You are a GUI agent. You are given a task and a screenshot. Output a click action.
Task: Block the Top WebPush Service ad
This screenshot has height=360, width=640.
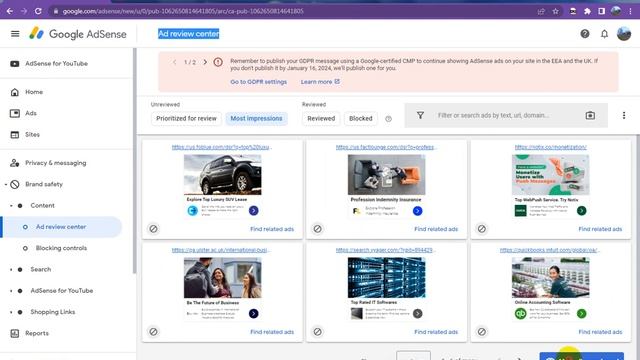pos(482,229)
